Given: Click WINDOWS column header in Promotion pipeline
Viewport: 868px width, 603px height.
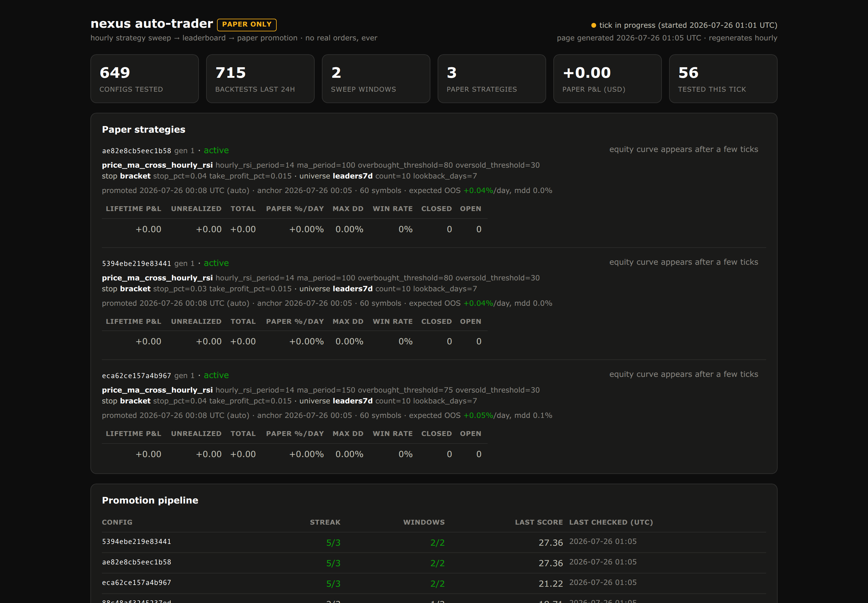Looking at the screenshot, I should pyautogui.click(x=424, y=522).
